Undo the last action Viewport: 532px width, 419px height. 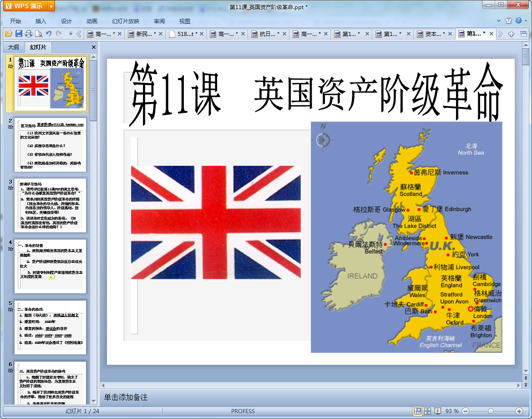49,34
